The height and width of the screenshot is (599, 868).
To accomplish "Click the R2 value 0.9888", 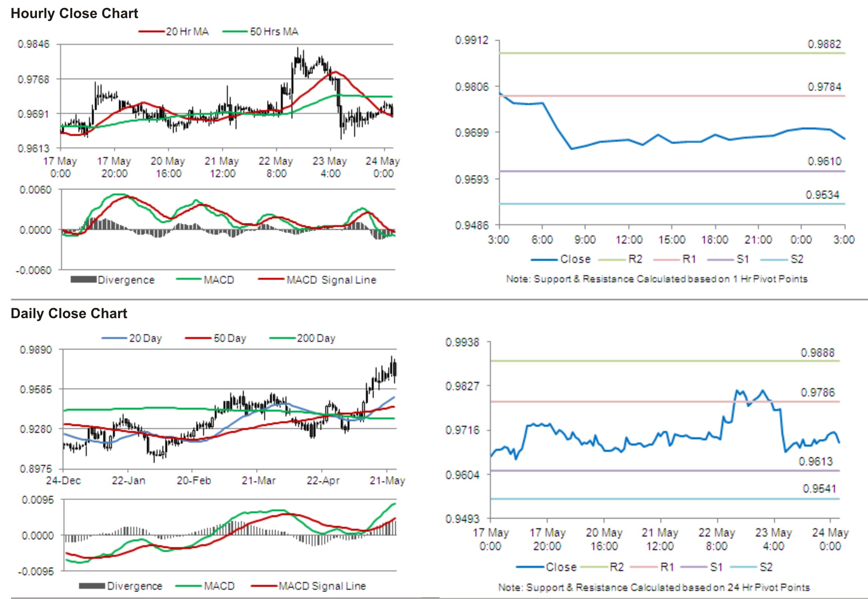I will [818, 353].
